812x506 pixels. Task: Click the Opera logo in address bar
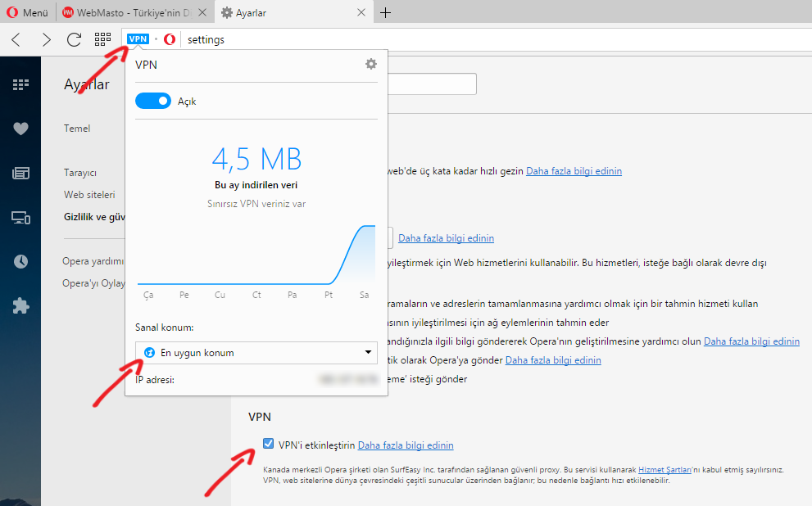click(x=170, y=39)
